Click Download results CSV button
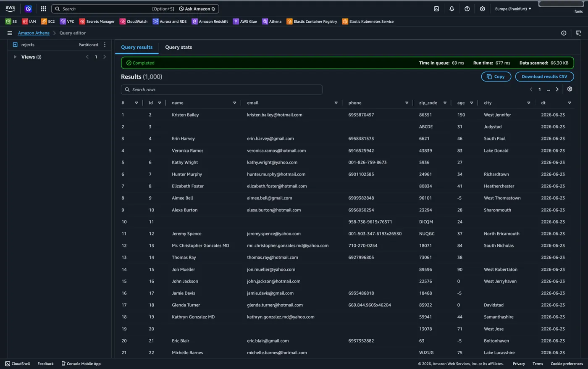Viewport: 588px width, 369px height. pos(544,76)
